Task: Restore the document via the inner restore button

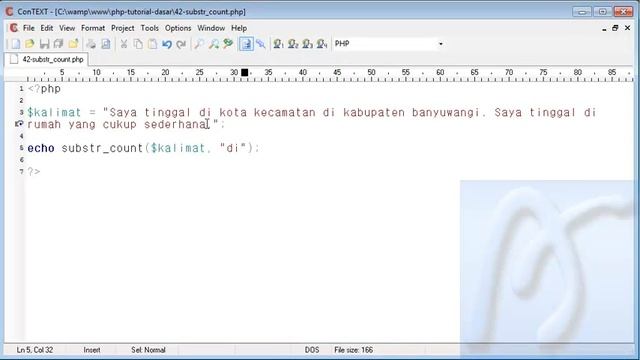Action: pyautogui.click(x=615, y=28)
